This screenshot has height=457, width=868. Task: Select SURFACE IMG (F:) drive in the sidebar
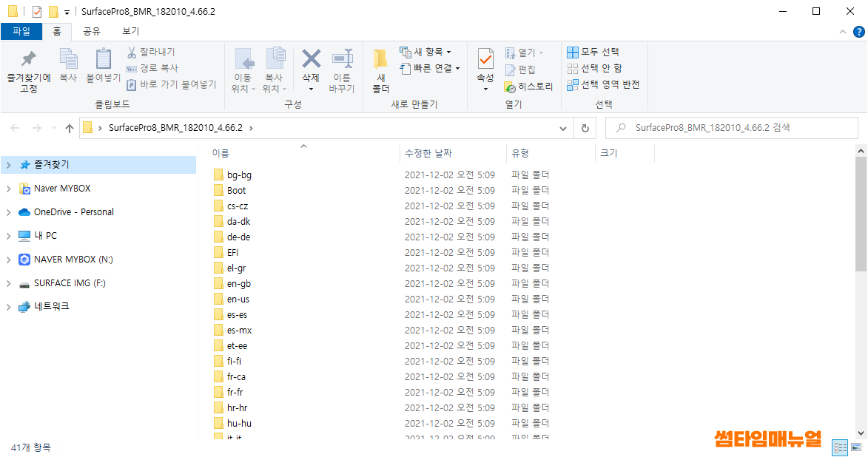point(70,283)
